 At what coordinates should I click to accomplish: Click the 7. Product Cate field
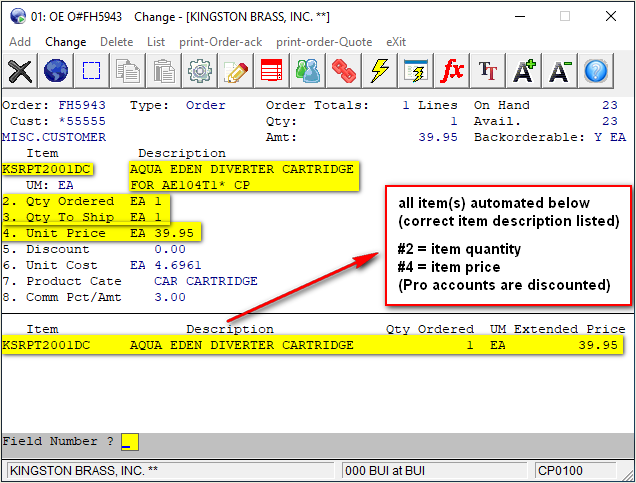click(130, 281)
